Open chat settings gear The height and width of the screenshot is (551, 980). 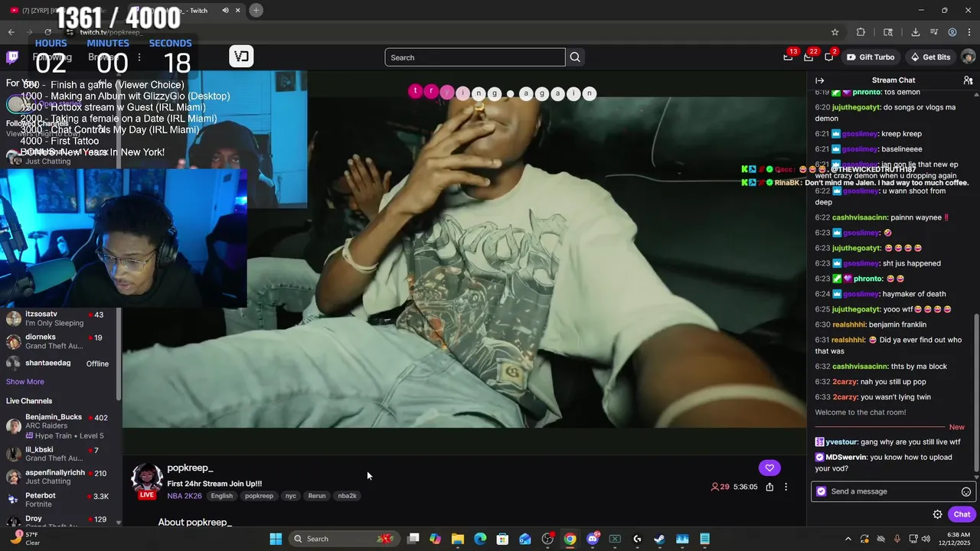click(x=937, y=514)
